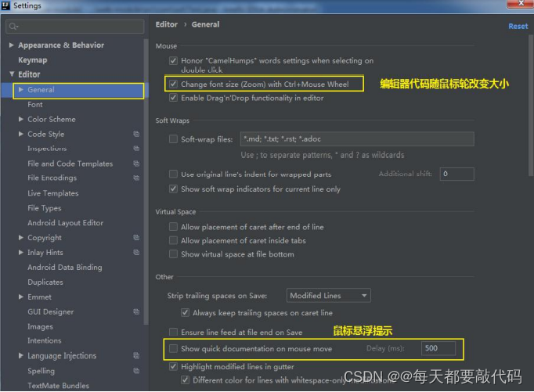
Task: Select Font under Editor
Action: click(35, 105)
